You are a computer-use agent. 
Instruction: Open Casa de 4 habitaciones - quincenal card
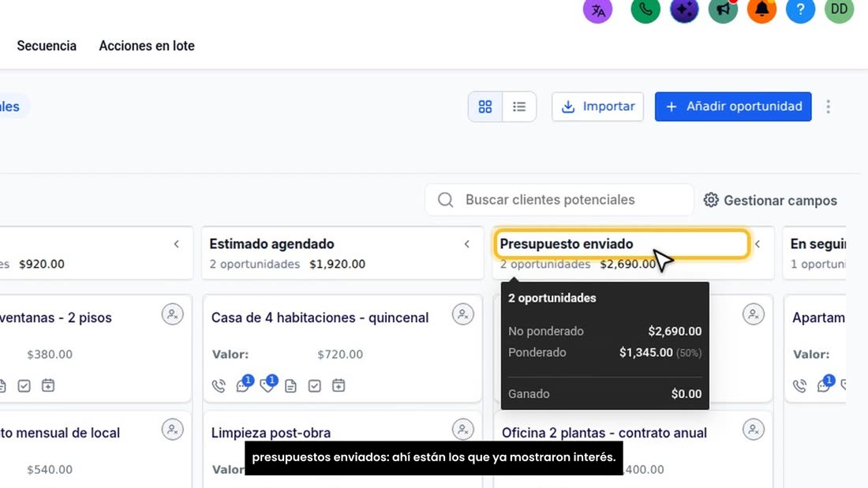point(320,318)
